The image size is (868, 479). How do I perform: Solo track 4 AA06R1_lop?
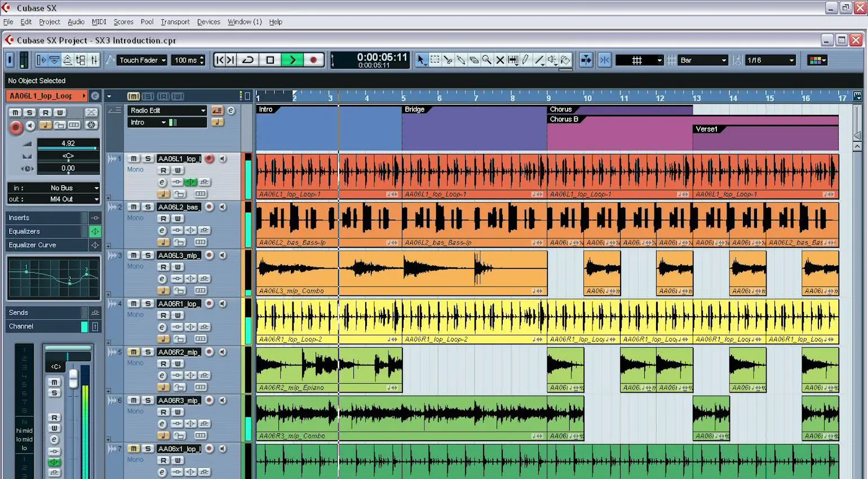click(148, 304)
